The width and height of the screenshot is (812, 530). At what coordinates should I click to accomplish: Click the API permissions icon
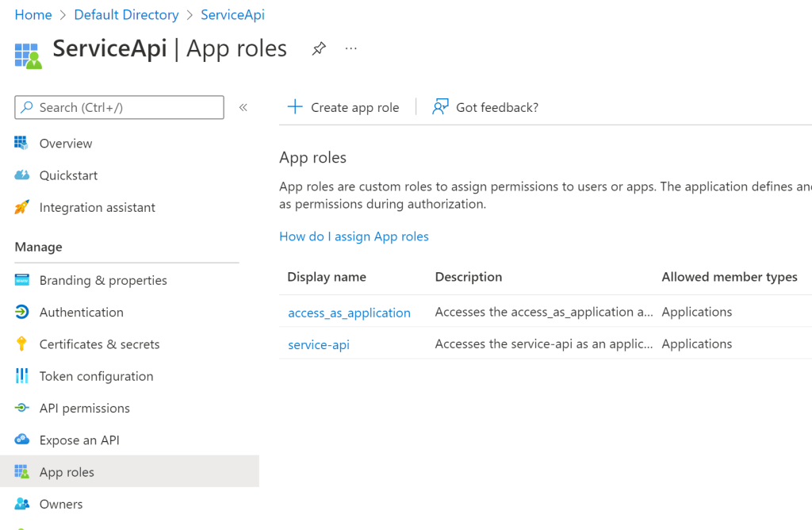[x=23, y=408]
